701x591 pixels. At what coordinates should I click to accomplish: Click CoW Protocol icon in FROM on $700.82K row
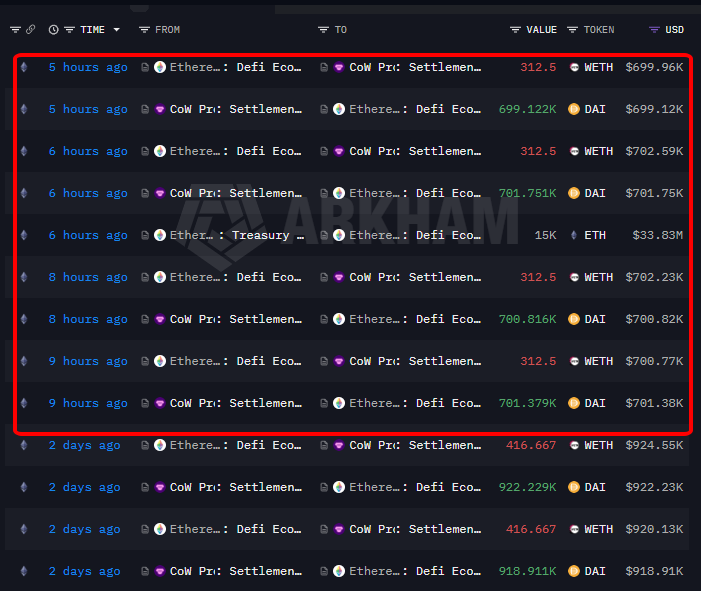pyautogui.click(x=160, y=319)
